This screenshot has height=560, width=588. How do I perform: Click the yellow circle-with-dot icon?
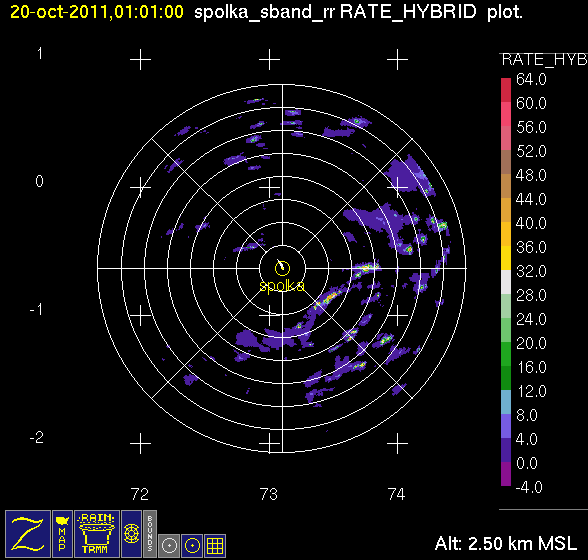[192, 545]
